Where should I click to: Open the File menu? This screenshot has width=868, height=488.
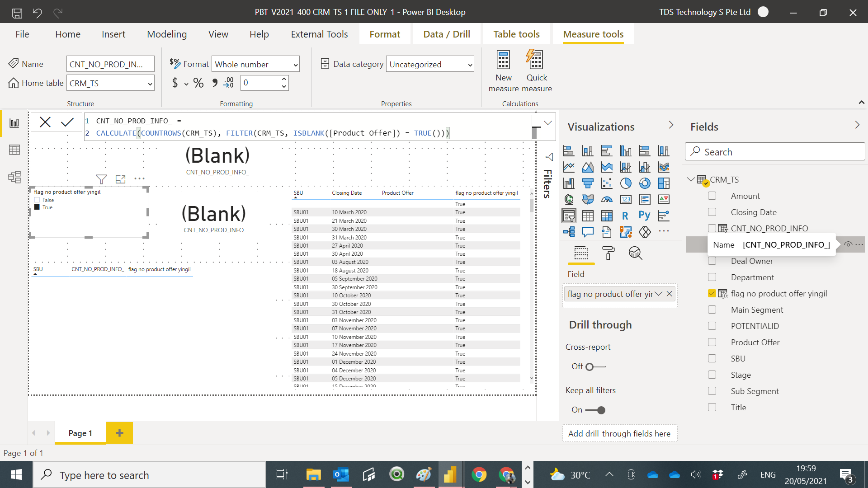pos(22,34)
